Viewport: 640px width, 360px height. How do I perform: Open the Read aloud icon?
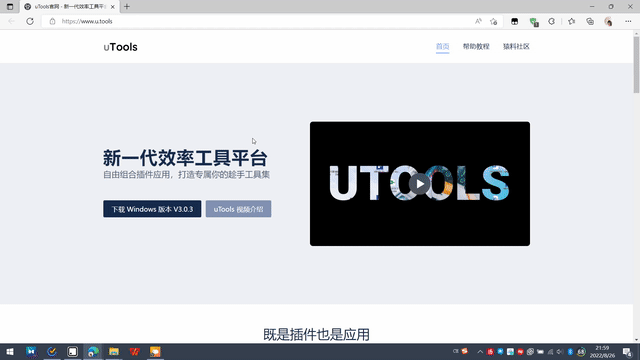coord(478,21)
